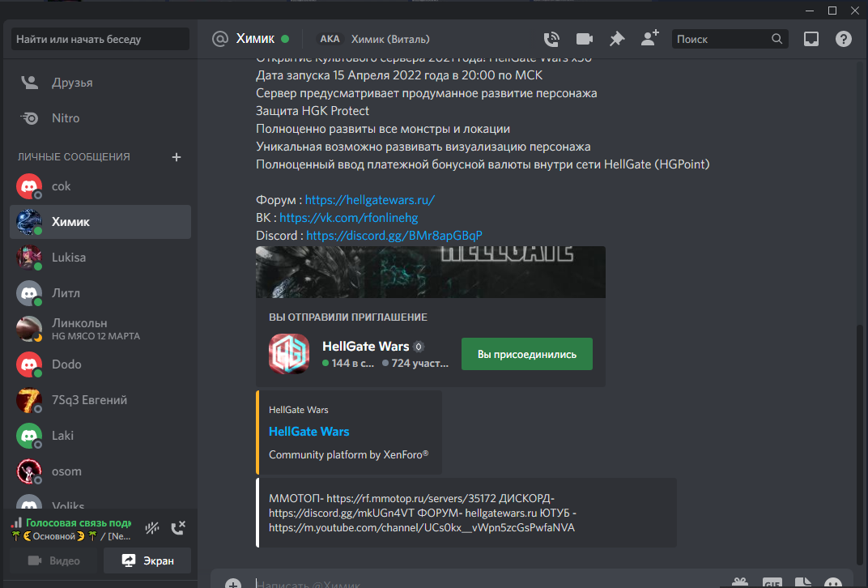This screenshot has width=868, height=588.
Task: Start a voice call with Химик
Action: tap(551, 39)
